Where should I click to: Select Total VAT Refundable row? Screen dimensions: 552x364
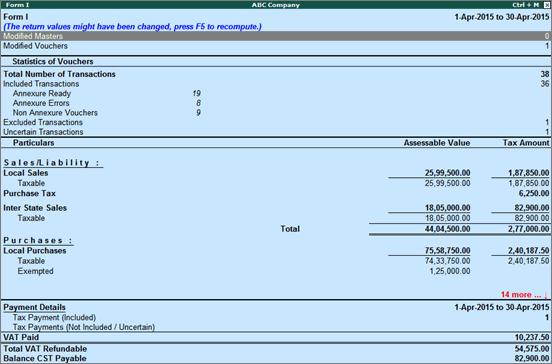point(276,349)
